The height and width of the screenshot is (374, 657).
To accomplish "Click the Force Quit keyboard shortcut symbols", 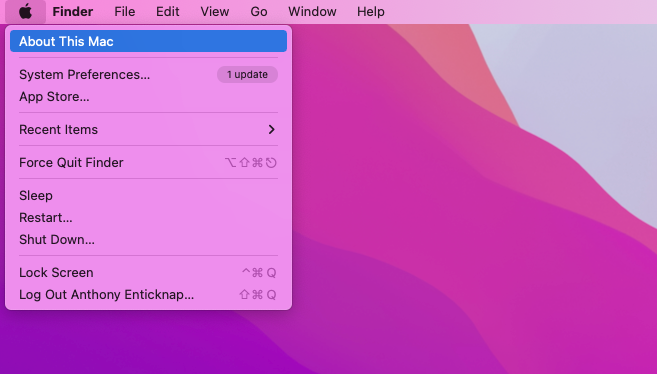I will 251,162.
